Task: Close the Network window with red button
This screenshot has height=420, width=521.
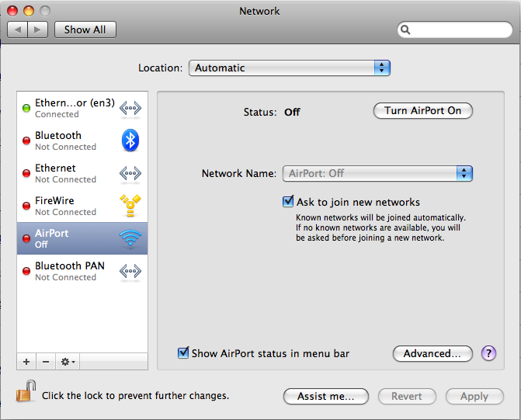Action: point(12,11)
